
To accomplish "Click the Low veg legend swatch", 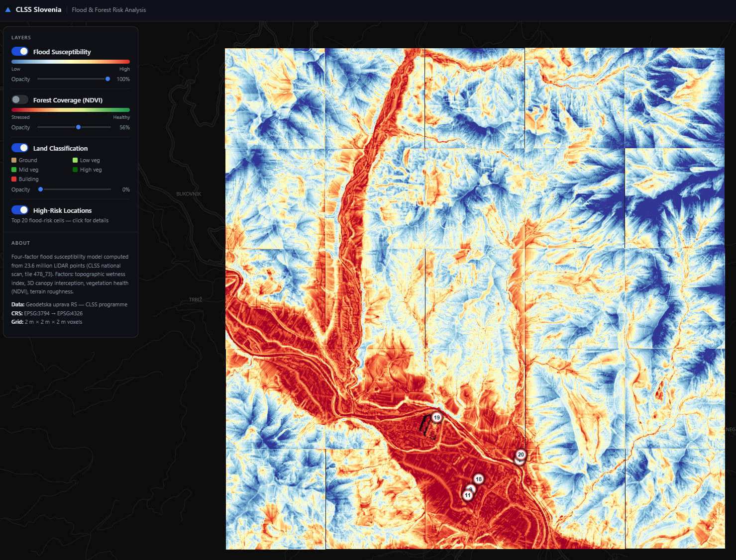I will 75,160.
